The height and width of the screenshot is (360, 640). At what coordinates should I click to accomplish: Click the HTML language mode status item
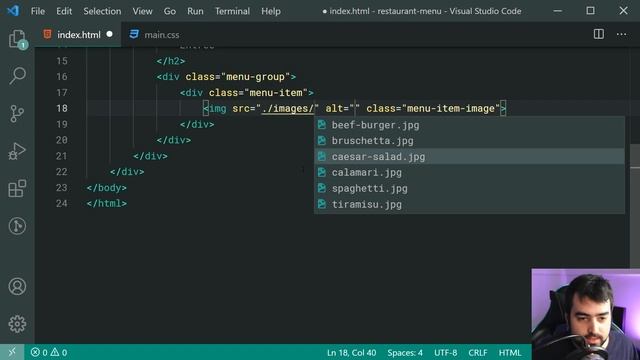(x=510, y=352)
